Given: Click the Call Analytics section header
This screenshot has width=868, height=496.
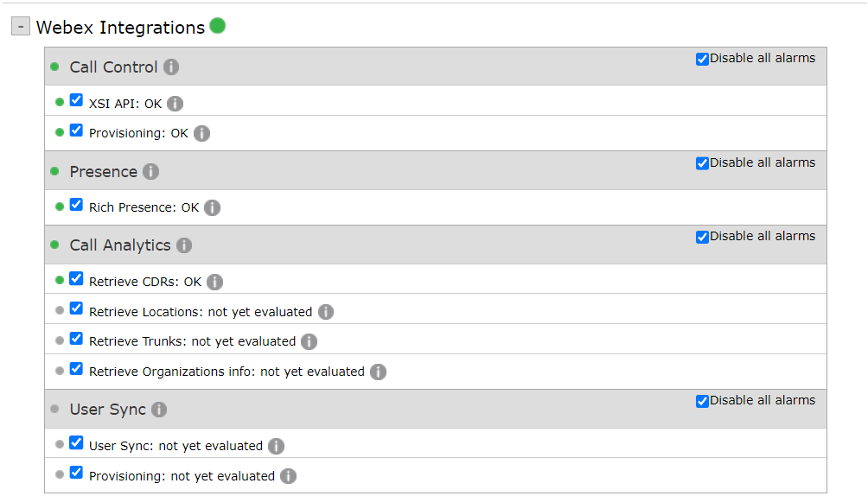Looking at the screenshot, I should [120, 245].
